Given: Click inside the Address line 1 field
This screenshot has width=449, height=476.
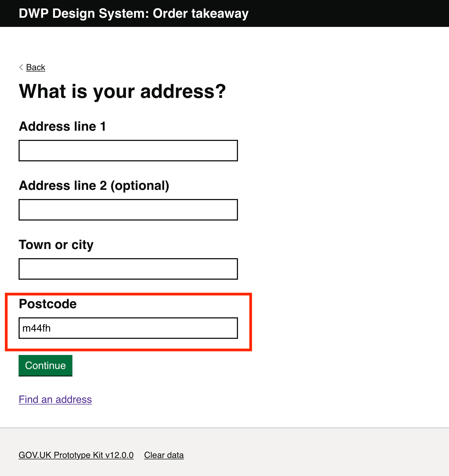Looking at the screenshot, I should pyautogui.click(x=128, y=151).
